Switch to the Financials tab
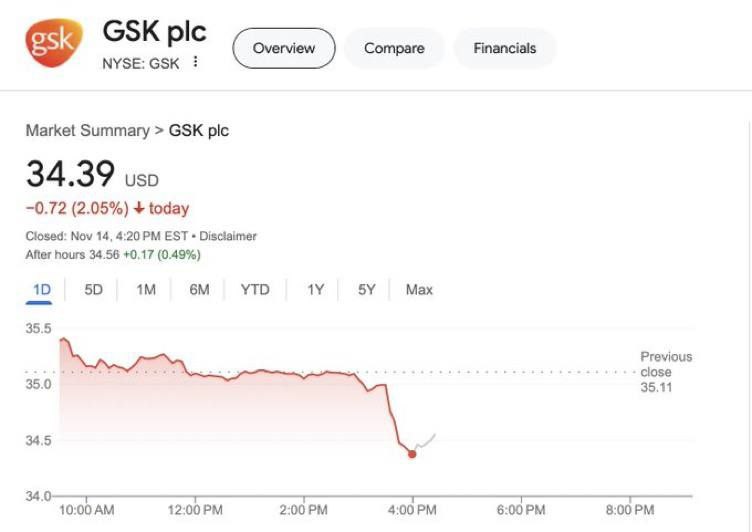Image resolution: width=752 pixels, height=532 pixels. tap(505, 48)
